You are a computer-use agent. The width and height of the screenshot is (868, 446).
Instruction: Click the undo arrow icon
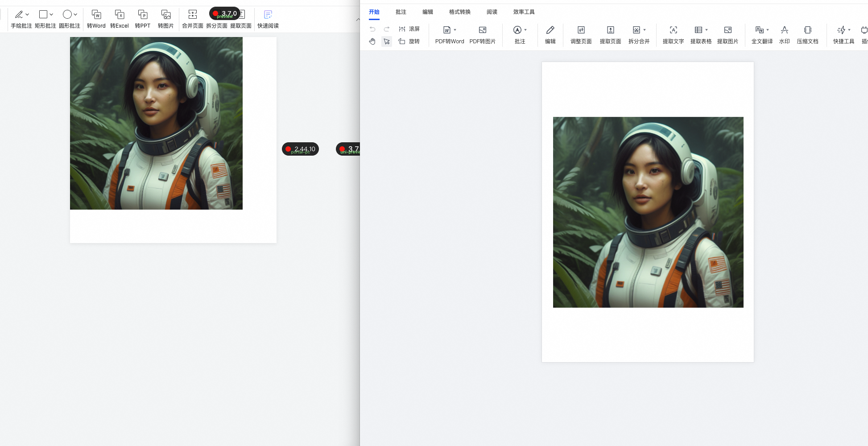tap(372, 29)
